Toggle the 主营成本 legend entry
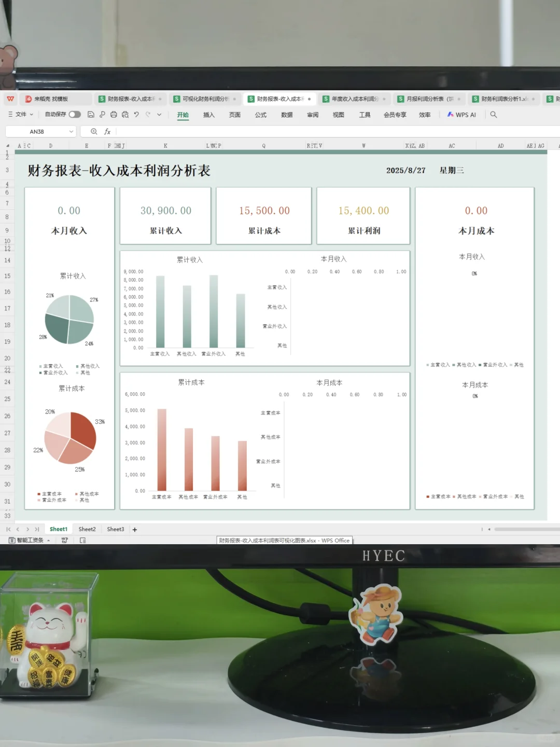This screenshot has width=560, height=747. click(x=51, y=493)
